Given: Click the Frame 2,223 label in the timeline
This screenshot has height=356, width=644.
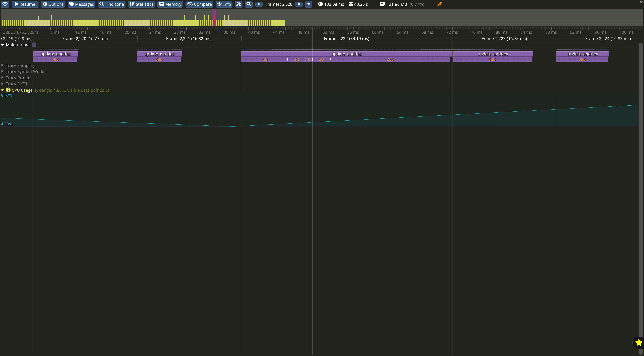Looking at the screenshot, I should tap(504, 39).
